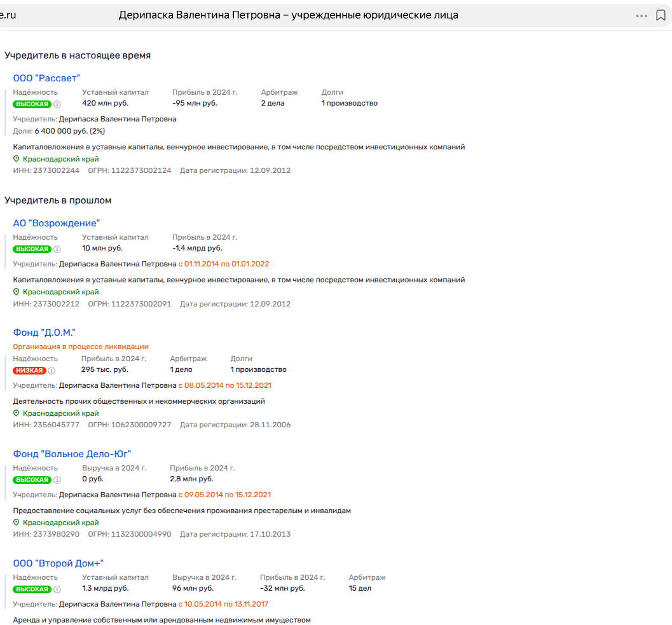Open Фонд "Д.О.М." company link
The image size is (672, 625).
coord(45,333)
